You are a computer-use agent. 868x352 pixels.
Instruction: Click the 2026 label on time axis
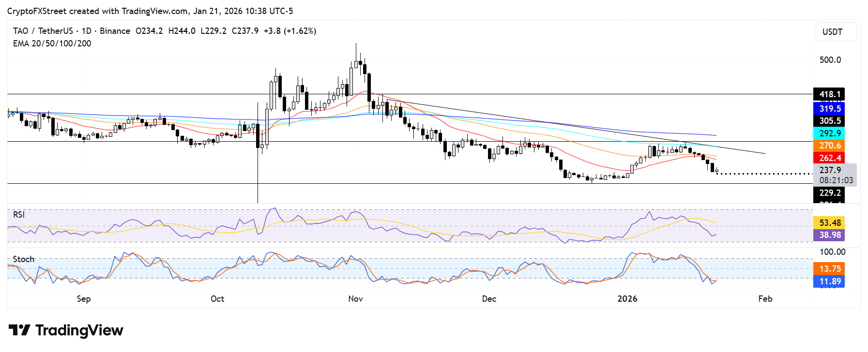click(x=627, y=299)
